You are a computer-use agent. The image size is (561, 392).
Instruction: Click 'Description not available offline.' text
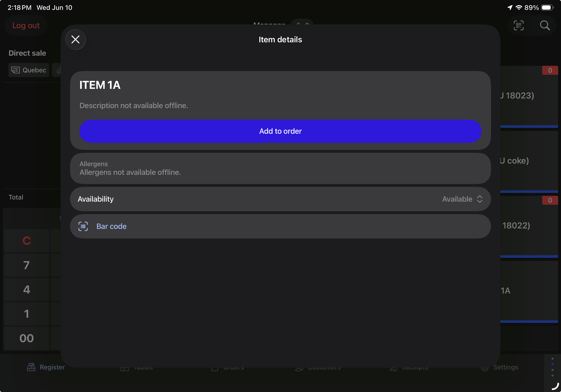(x=134, y=106)
